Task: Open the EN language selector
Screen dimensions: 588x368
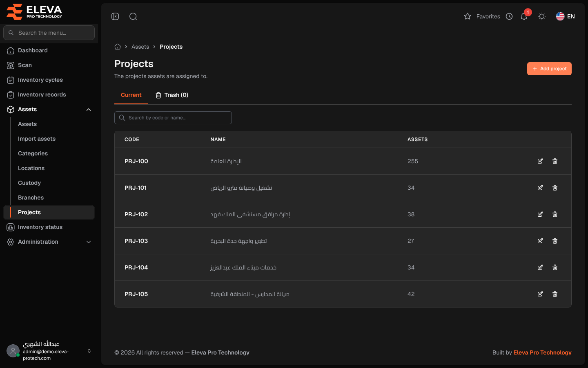Action: click(565, 16)
